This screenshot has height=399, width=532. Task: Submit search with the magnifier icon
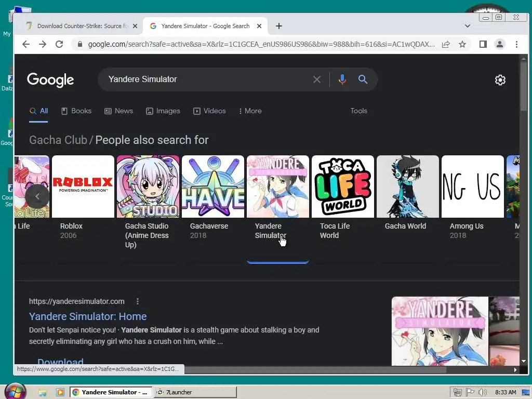tap(363, 79)
